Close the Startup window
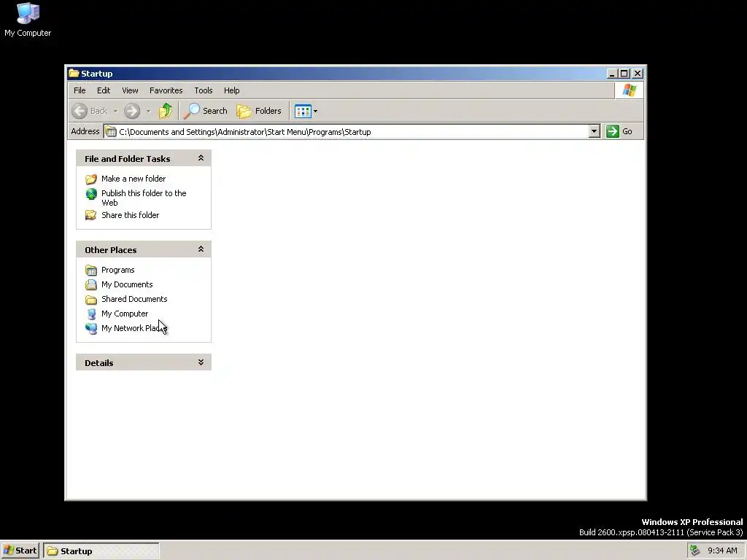Image resolution: width=747 pixels, height=560 pixels. (x=638, y=74)
